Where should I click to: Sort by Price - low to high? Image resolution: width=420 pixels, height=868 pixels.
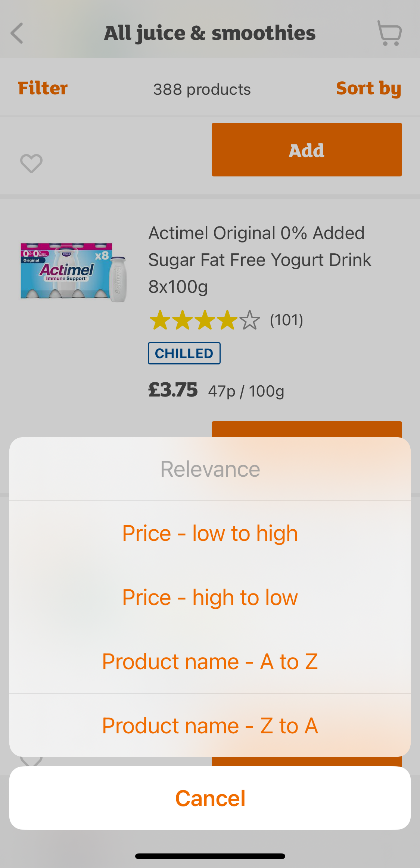point(210,533)
